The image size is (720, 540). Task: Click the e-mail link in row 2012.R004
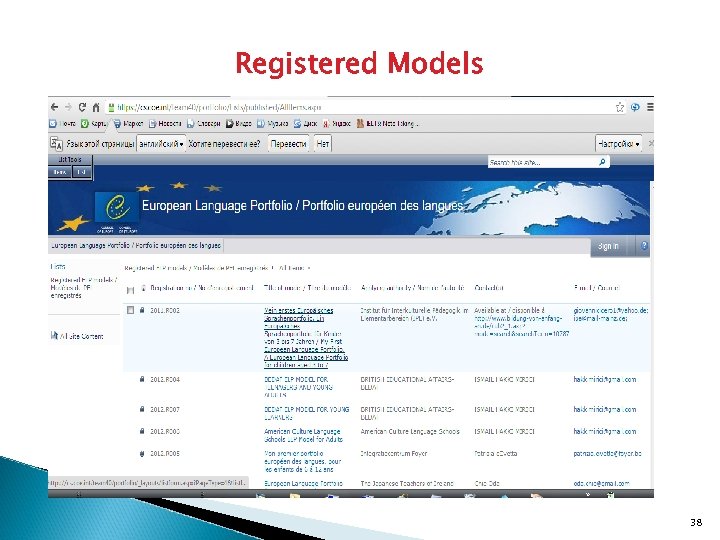pyautogui.click(x=605, y=379)
